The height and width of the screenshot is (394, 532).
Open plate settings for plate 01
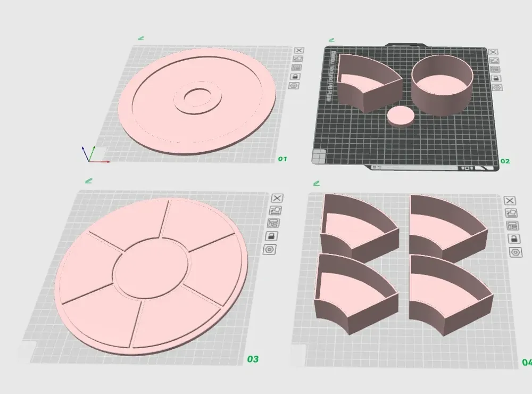click(294, 86)
